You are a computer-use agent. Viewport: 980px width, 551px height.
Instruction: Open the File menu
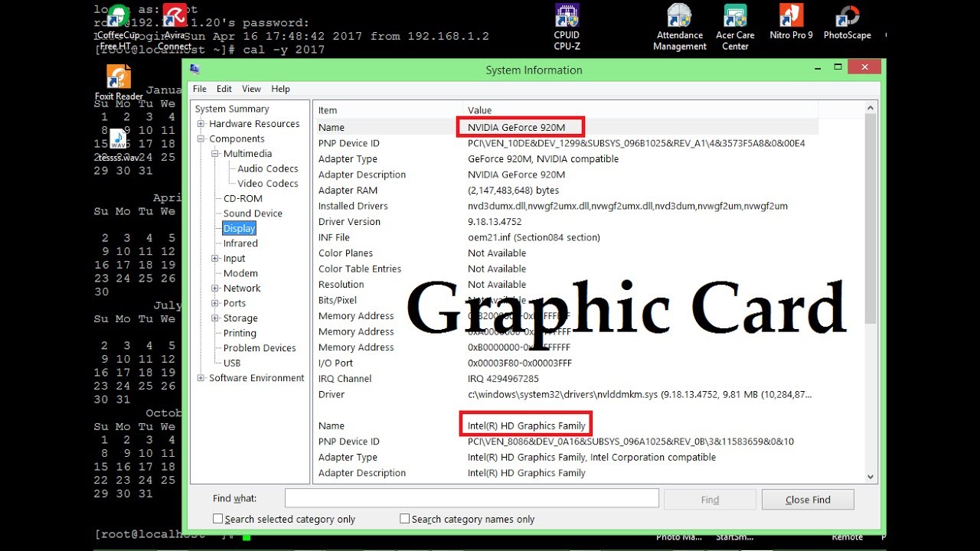[199, 89]
